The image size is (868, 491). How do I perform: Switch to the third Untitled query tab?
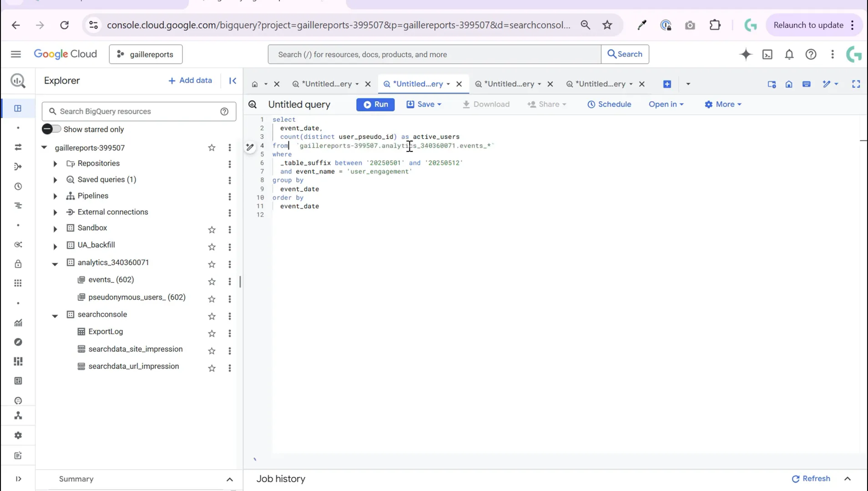[509, 84]
